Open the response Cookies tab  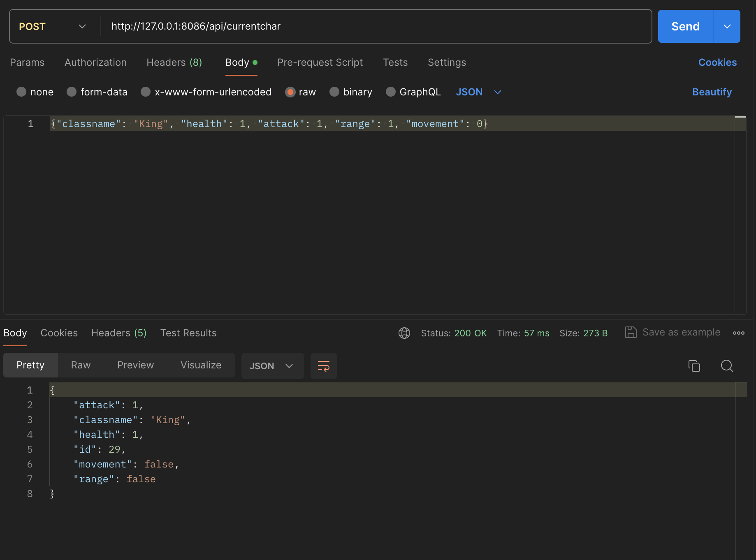pos(59,333)
